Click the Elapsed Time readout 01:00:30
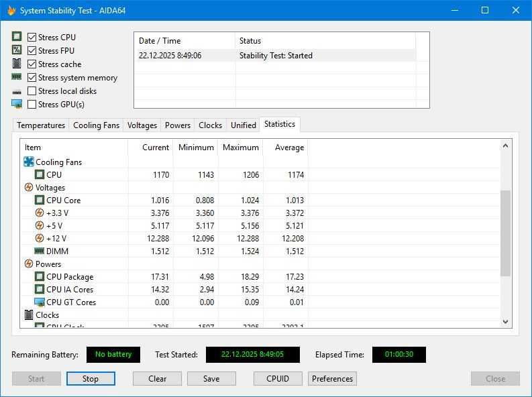The width and height of the screenshot is (532, 397). pos(399,354)
